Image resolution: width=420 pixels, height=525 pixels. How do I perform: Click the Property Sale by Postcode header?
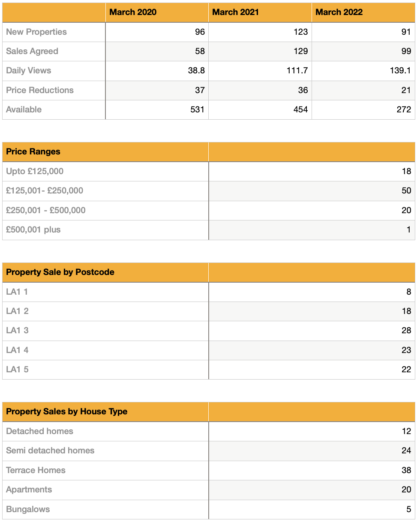(x=60, y=272)
